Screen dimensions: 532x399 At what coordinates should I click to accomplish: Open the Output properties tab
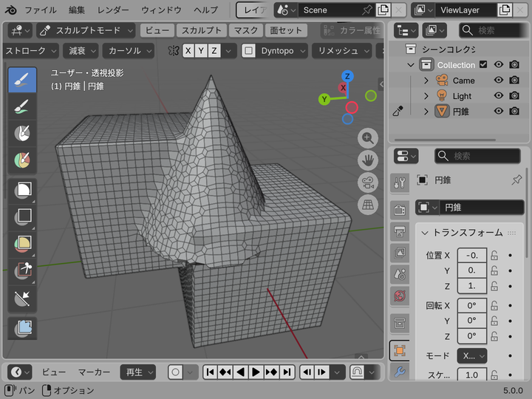click(x=400, y=232)
